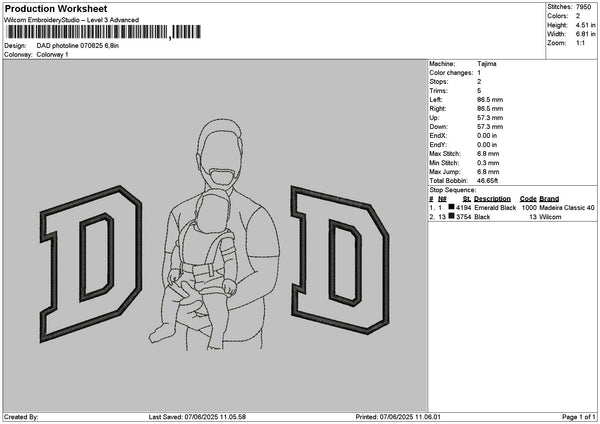Click the Emerald Black color swatch
Viewport: 600px width, 424px height.
click(452, 207)
